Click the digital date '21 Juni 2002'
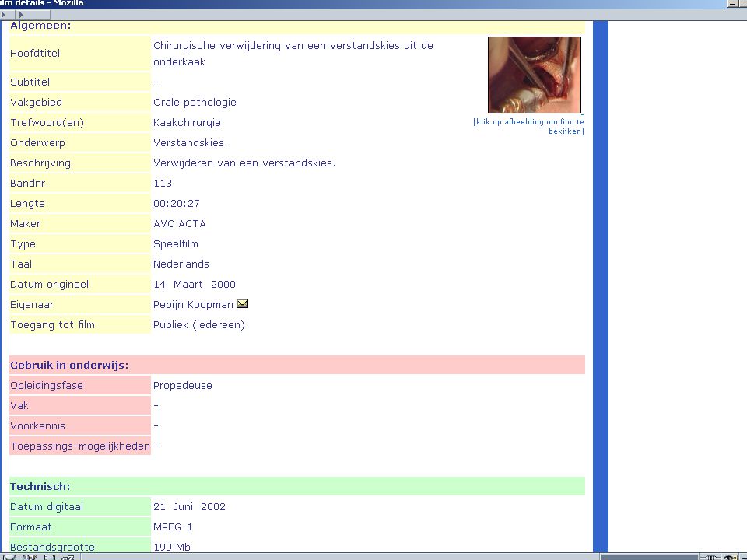Viewport: 747px width, 560px height. coord(189,506)
